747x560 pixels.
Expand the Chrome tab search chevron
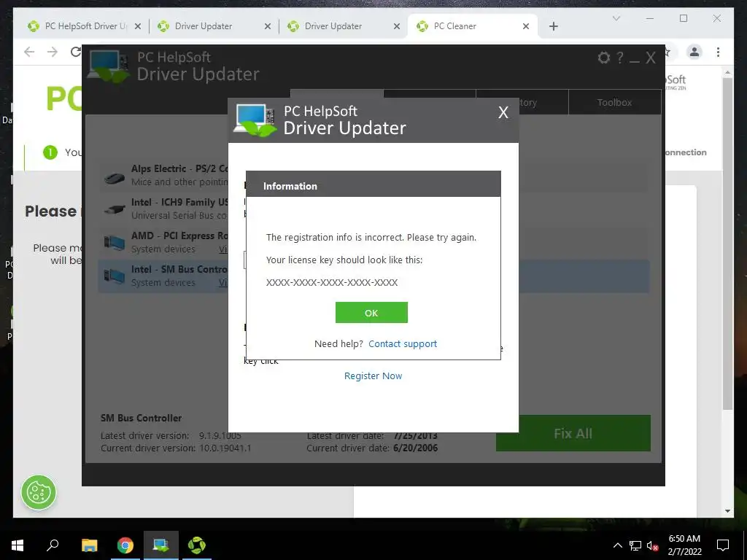tap(616, 18)
